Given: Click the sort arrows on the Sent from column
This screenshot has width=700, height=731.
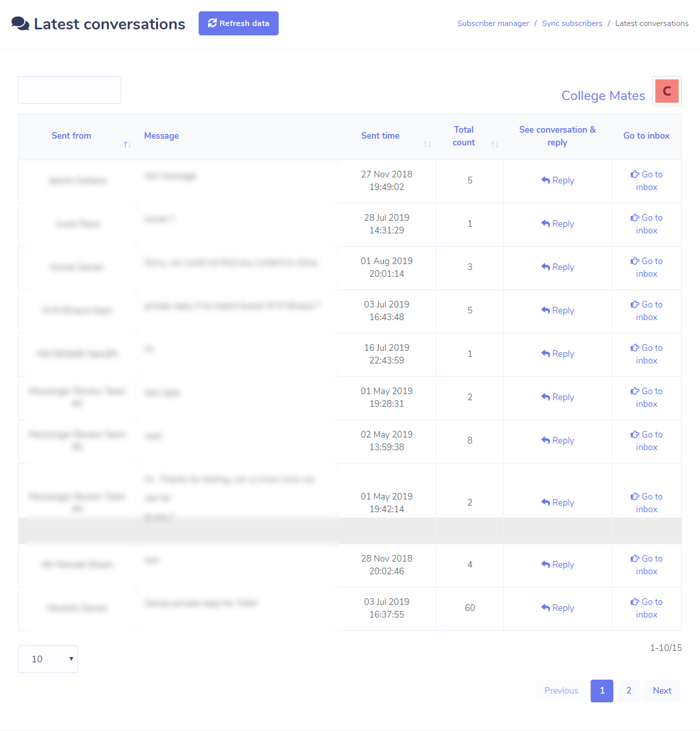Looking at the screenshot, I should [x=127, y=143].
